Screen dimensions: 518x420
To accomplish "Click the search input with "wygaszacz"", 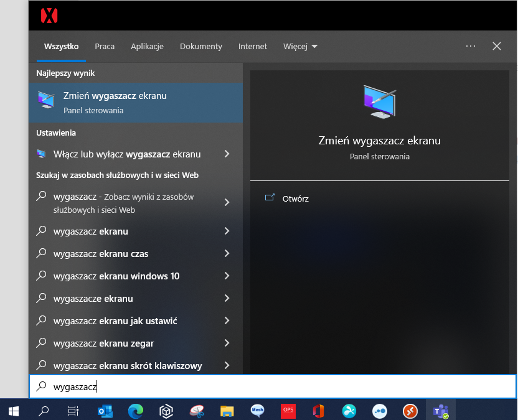I will (x=273, y=386).
